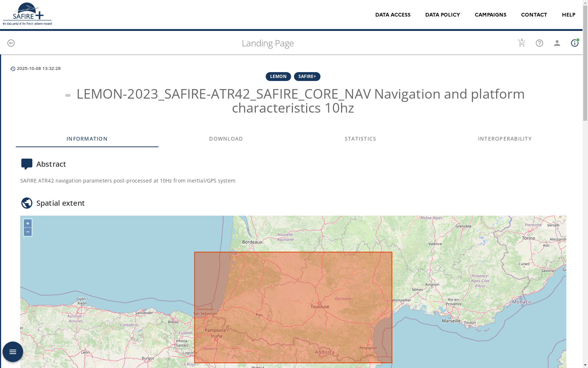The image size is (588, 368).
Task: Click the information icon with green dot
Action: click(x=575, y=43)
